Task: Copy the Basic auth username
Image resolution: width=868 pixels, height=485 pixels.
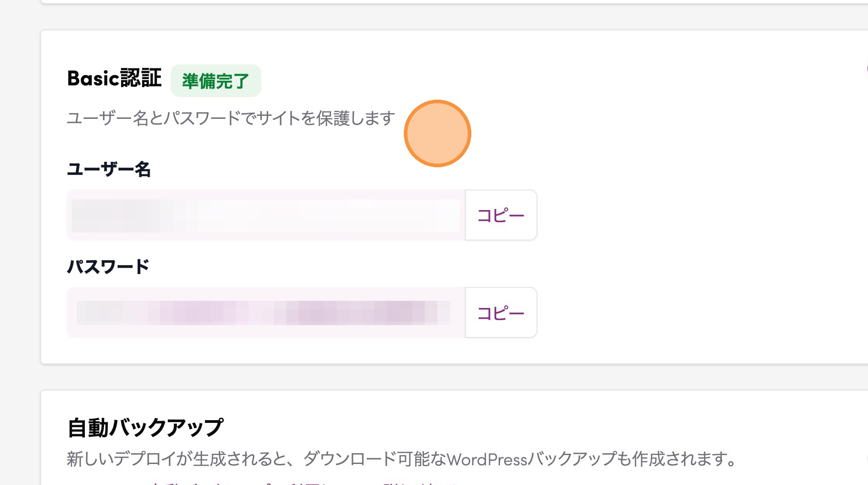Action: [501, 215]
